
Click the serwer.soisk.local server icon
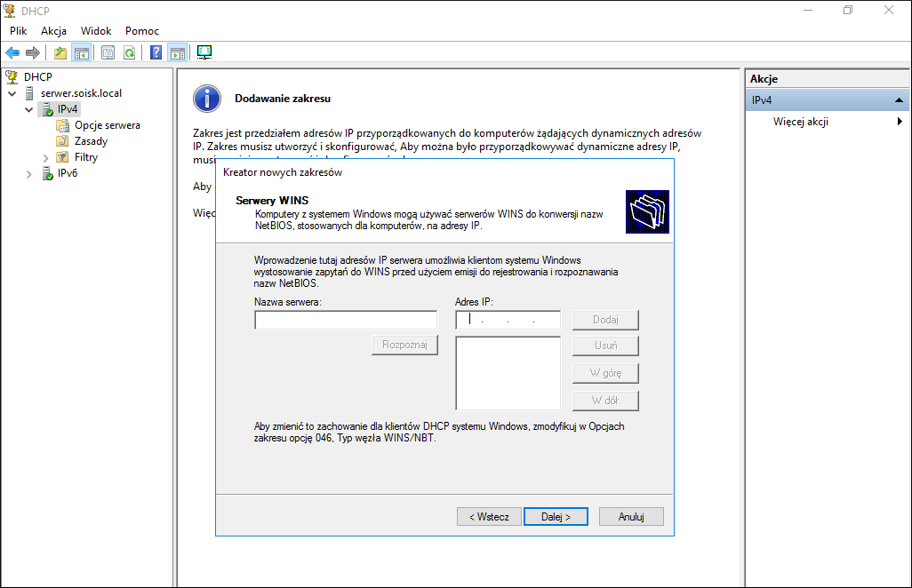point(29,93)
